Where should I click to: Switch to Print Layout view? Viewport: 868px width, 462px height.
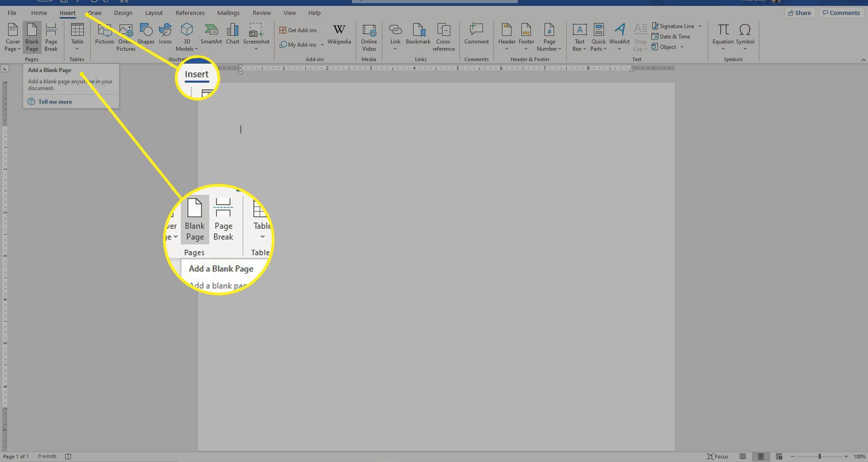[x=761, y=456]
